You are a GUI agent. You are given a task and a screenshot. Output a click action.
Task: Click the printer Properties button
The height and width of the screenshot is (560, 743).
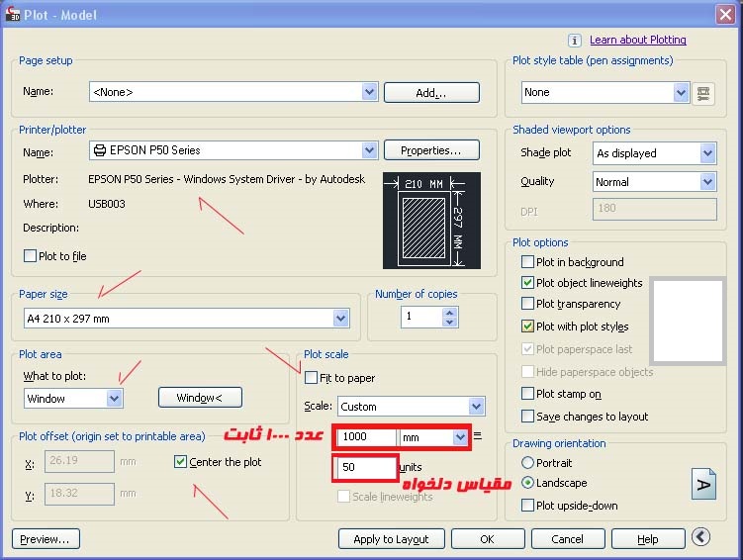(430, 150)
